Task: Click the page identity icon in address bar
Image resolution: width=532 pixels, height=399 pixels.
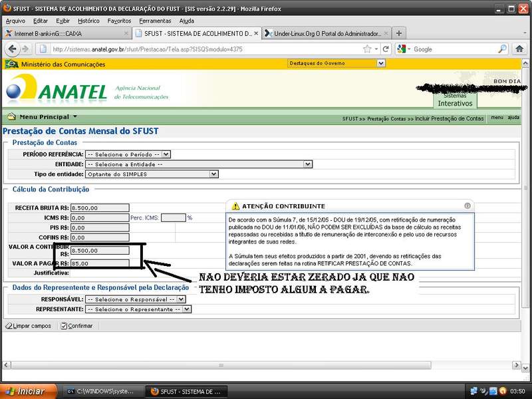Action: [43, 49]
